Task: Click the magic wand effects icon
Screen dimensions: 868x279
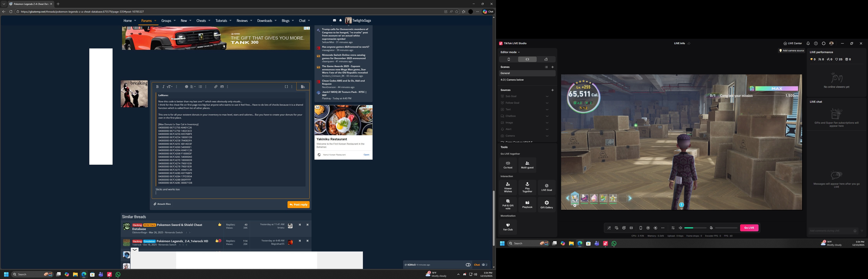Action: (x=609, y=228)
